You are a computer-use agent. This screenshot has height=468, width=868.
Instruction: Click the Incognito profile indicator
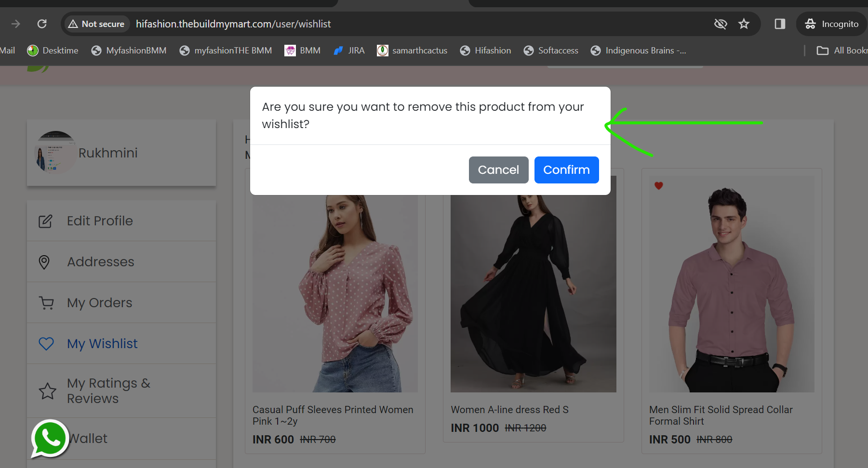(831, 24)
